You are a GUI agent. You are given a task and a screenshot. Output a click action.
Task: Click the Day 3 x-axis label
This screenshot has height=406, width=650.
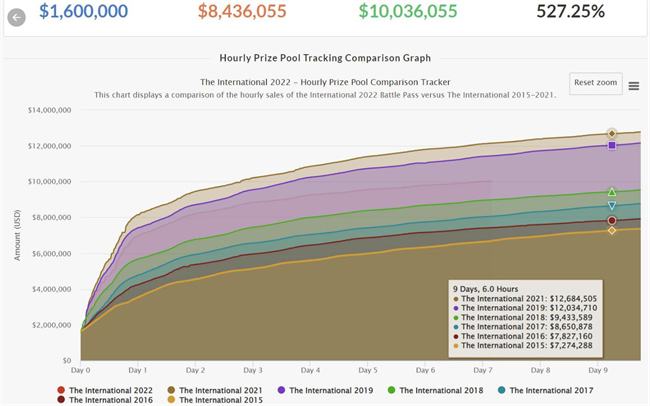[253, 370]
